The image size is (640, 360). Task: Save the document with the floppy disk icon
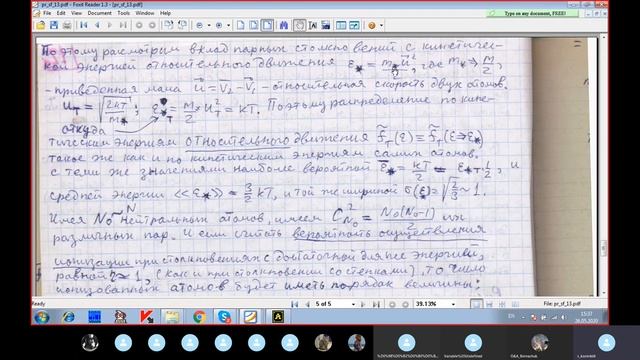pos(53,25)
